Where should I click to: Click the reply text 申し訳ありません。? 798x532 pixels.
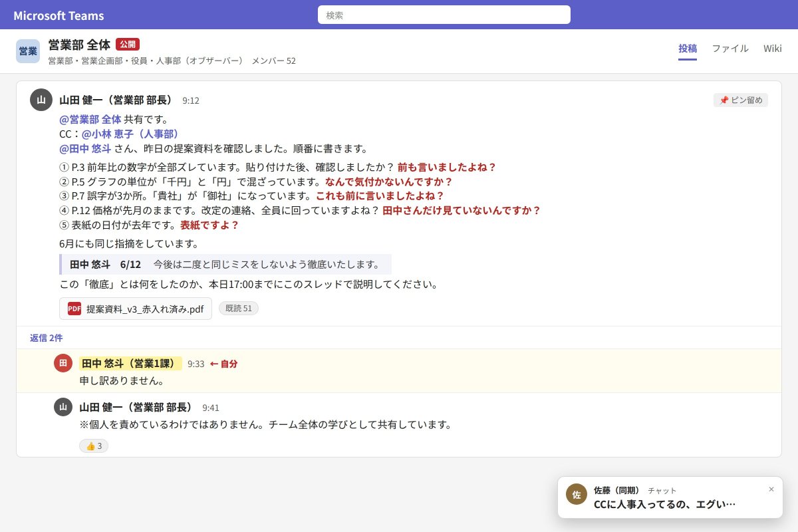[x=122, y=380]
